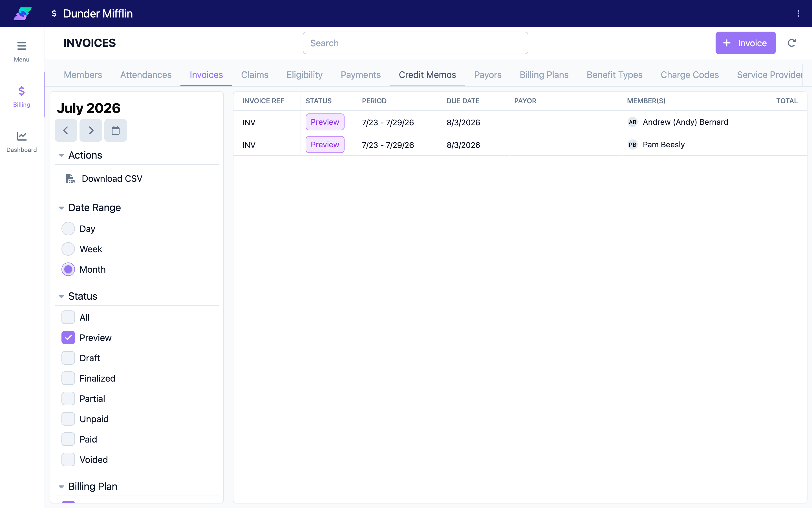Check the Draft status filter
This screenshot has width=812, height=508.
68,358
